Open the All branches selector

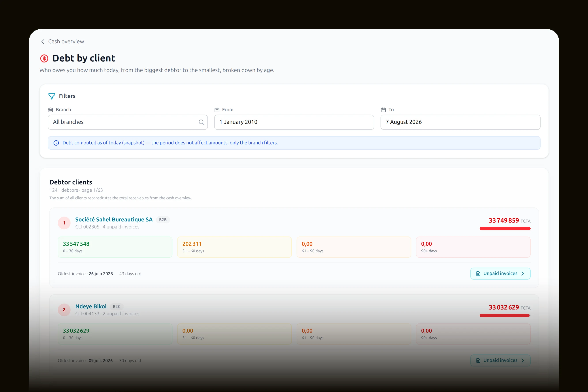tap(128, 122)
